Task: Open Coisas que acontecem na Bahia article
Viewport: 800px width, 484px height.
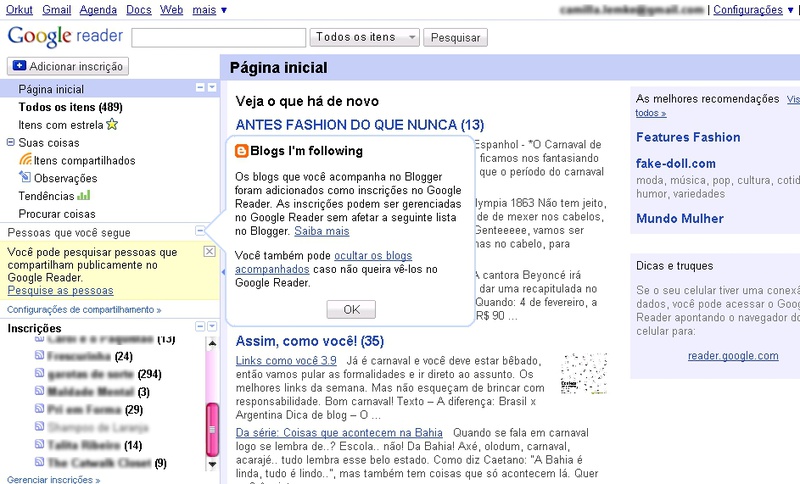Action: pos(339,432)
